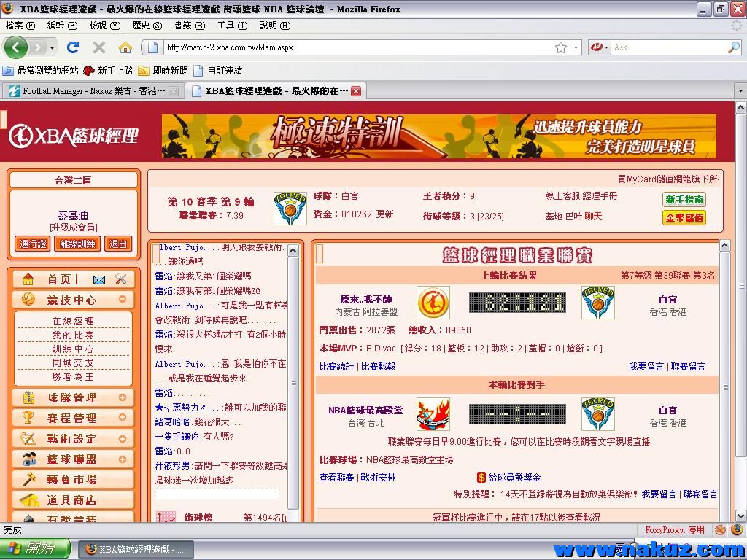Click the orange 金幣儲值 button

pos(684,217)
